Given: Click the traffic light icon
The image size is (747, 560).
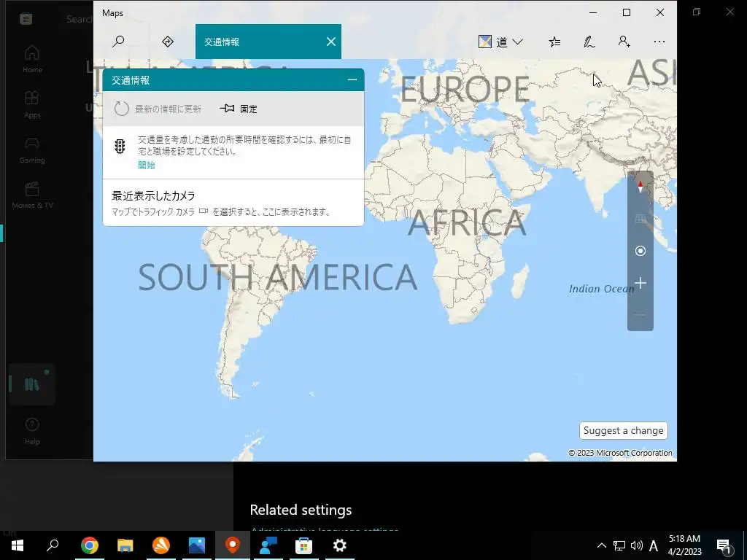Looking at the screenshot, I should coord(120,146).
